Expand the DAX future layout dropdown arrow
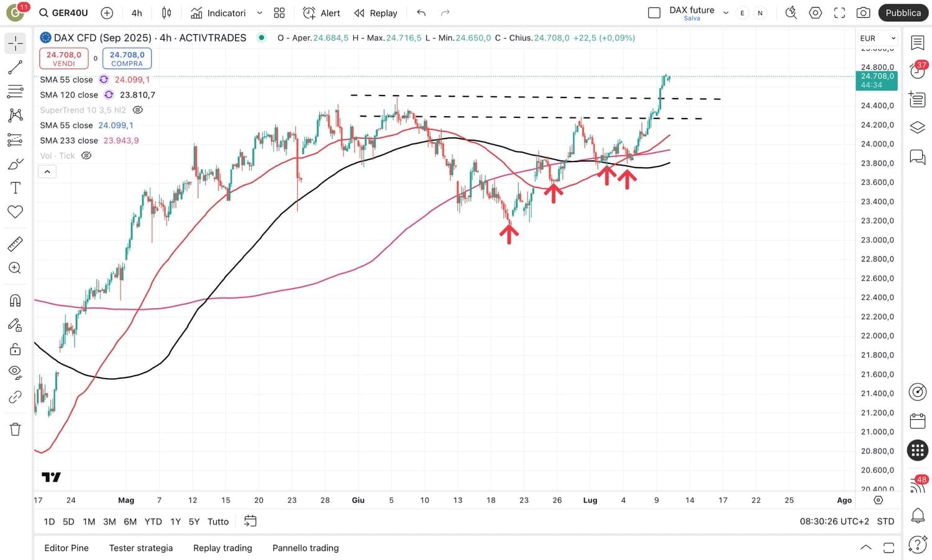Screen dimensions: 932x560 [725, 13]
